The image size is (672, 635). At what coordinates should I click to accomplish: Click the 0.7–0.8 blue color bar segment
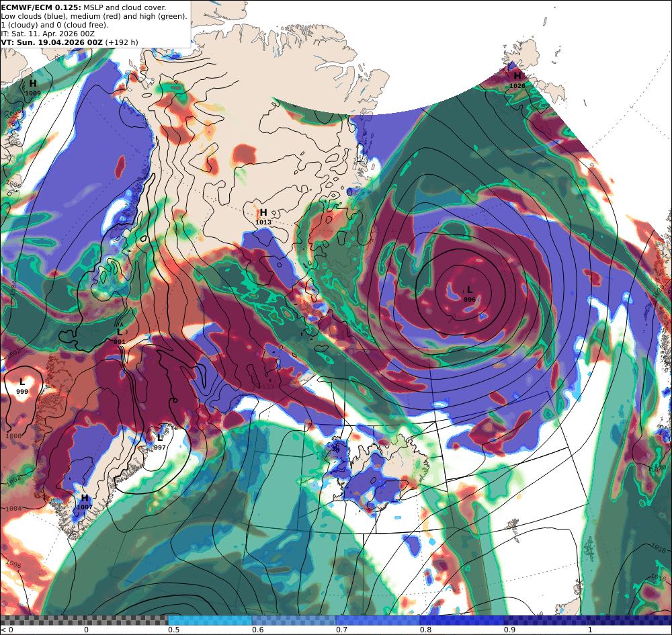(378, 620)
